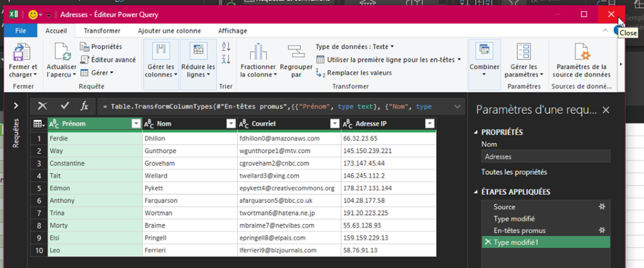Open Paramètres de la source de données
The width and height of the screenshot is (644, 268).
[x=581, y=52]
